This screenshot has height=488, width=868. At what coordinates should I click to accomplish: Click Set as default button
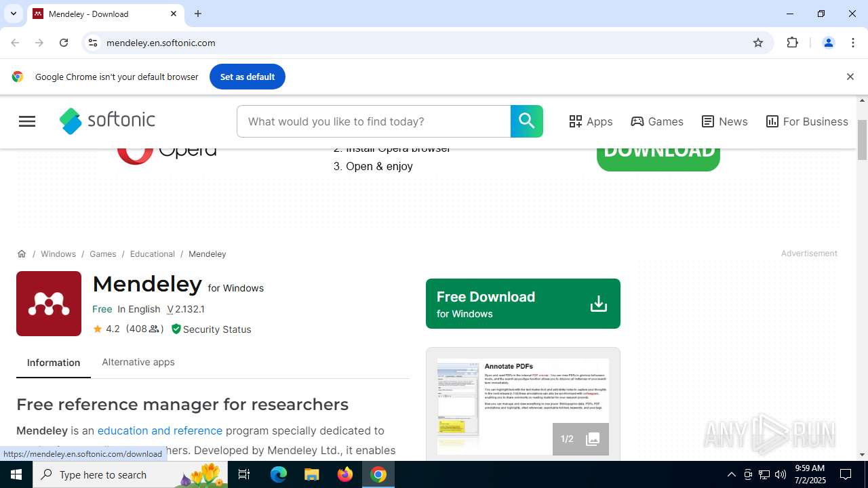(x=248, y=77)
